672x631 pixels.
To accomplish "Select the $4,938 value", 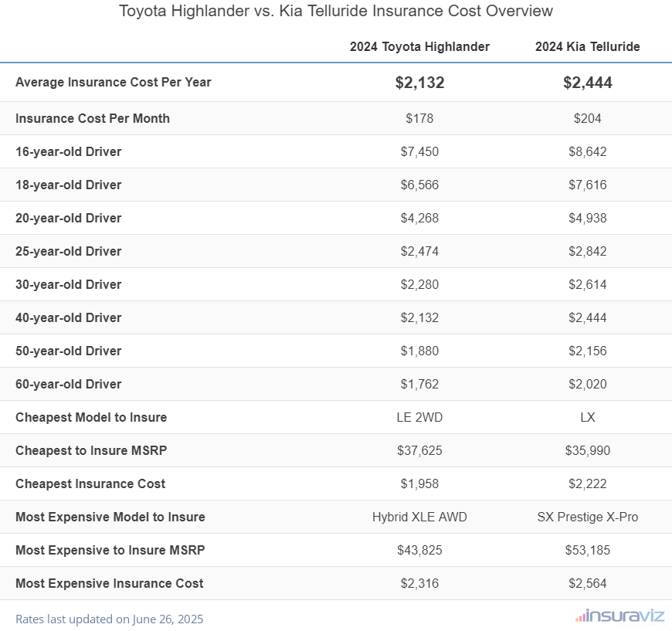I will click(588, 218).
